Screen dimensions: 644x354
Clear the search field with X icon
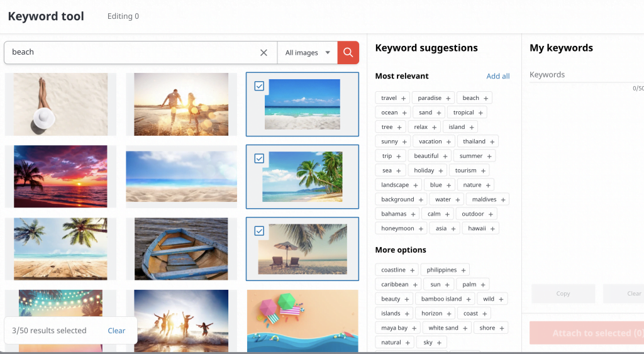264,53
